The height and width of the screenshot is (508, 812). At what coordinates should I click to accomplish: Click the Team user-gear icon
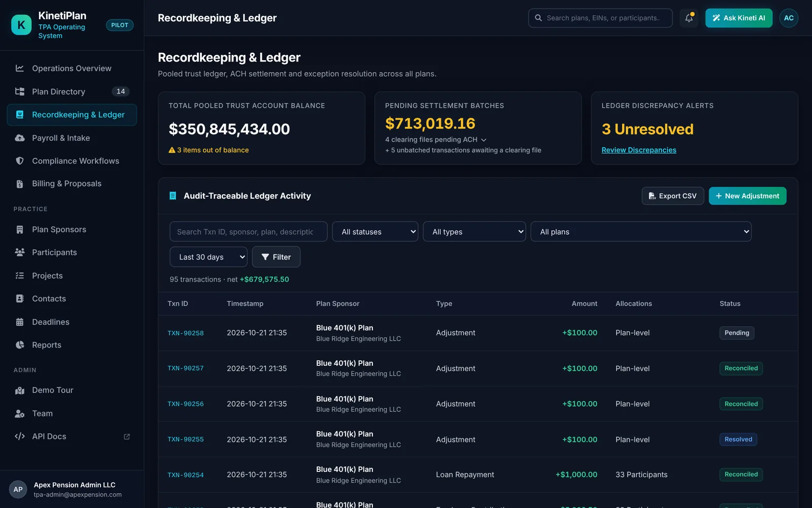click(20, 414)
